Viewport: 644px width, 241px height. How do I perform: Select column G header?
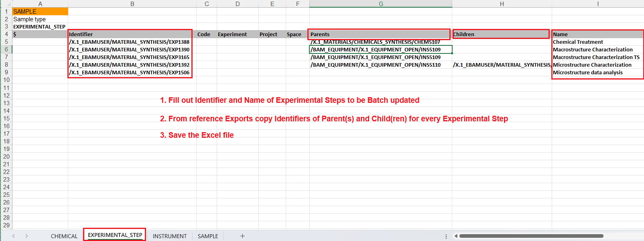[x=381, y=4]
